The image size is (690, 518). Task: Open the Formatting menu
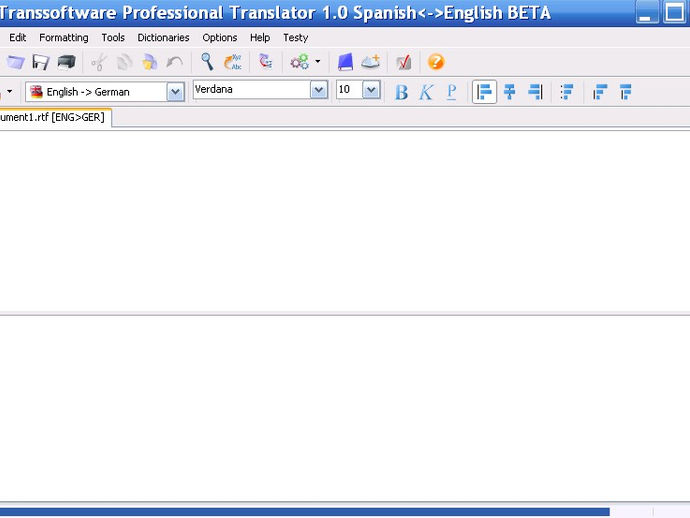coord(64,38)
